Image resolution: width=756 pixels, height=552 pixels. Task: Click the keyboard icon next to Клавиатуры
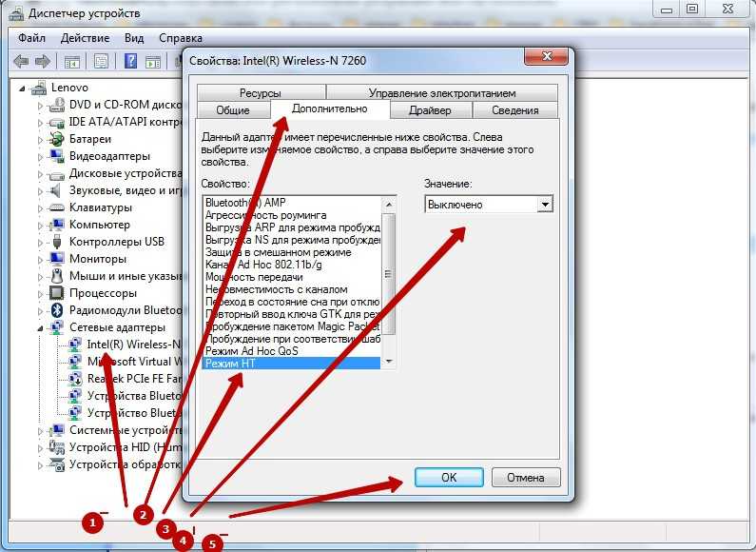tap(57, 207)
